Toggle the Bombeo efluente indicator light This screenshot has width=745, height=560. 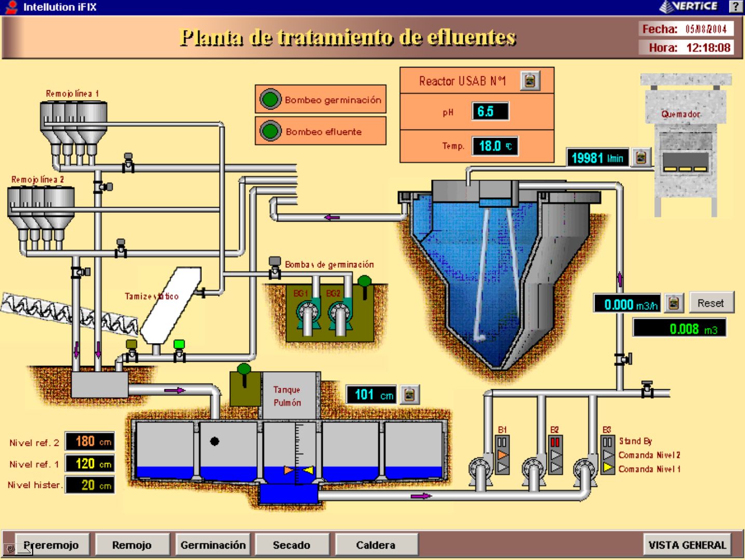[x=270, y=131]
